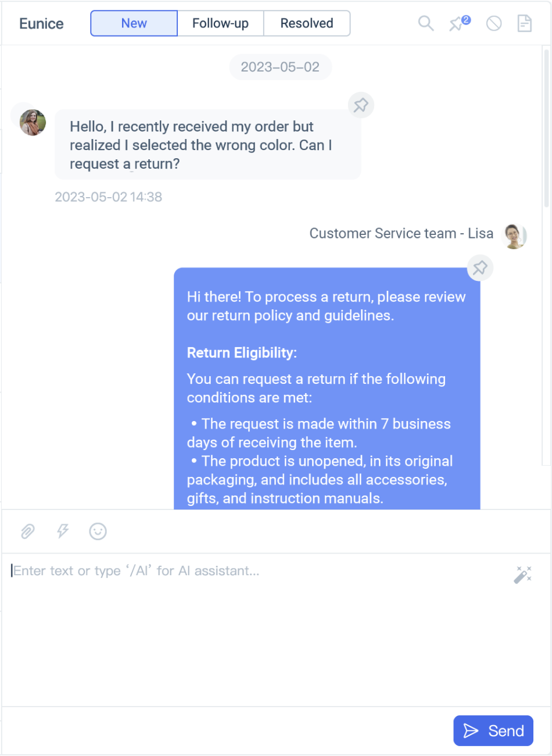Viewport: 552px width, 756px height.
Task: Click the block user icon
Action: tap(494, 23)
